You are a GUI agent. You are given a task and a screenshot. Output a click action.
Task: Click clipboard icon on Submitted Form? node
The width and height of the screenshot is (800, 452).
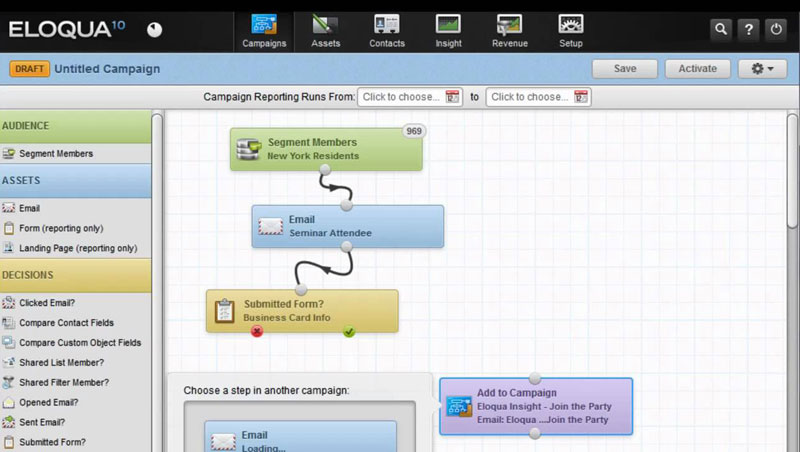tap(224, 311)
